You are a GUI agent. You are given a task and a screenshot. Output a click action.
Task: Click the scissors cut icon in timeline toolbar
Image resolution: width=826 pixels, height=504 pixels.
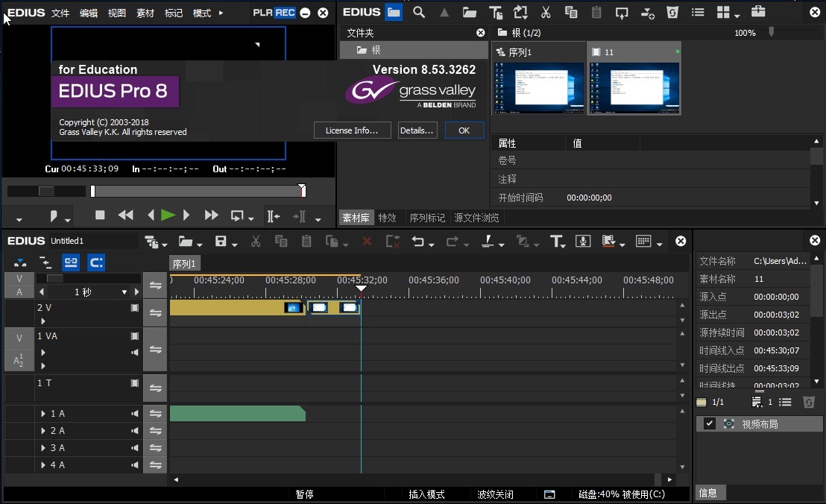click(x=255, y=241)
